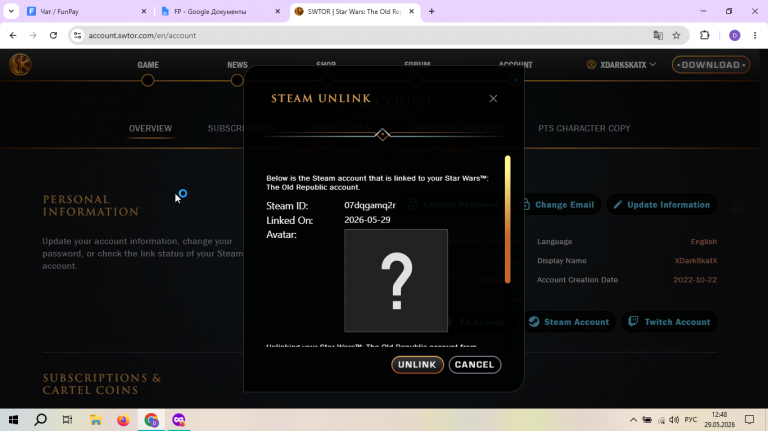768x431 pixels.
Task: Click the Display Name value XDarkSkatX
Action: coord(696,261)
